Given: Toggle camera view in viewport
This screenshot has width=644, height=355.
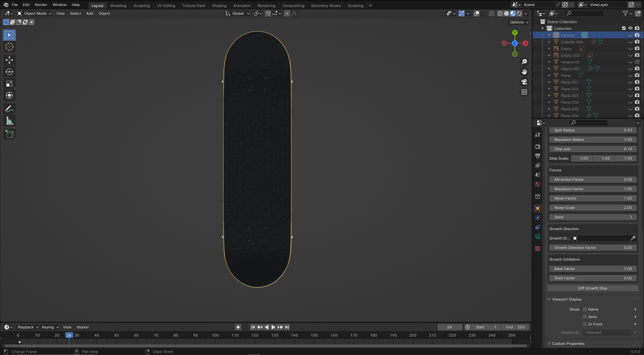Looking at the screenshot, I should (524, 82).
